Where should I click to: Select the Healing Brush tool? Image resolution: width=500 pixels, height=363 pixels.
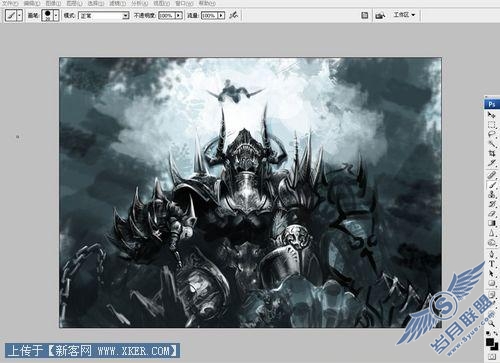[491, 175]
